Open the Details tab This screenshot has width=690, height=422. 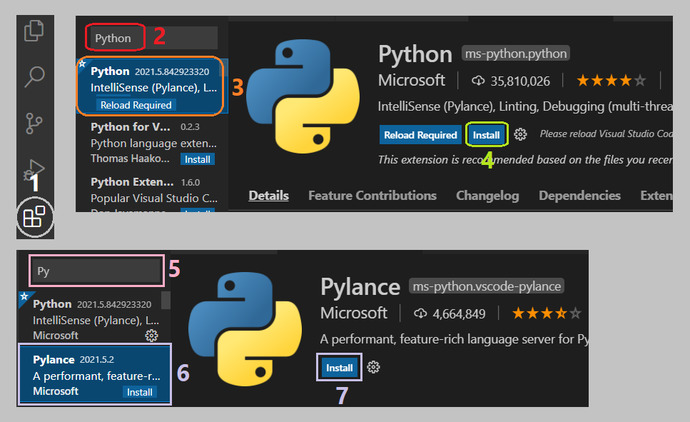click(268, 195)
